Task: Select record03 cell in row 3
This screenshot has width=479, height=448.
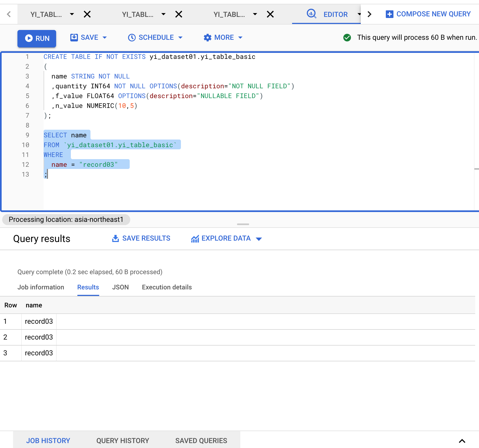Action: point(39,353)
